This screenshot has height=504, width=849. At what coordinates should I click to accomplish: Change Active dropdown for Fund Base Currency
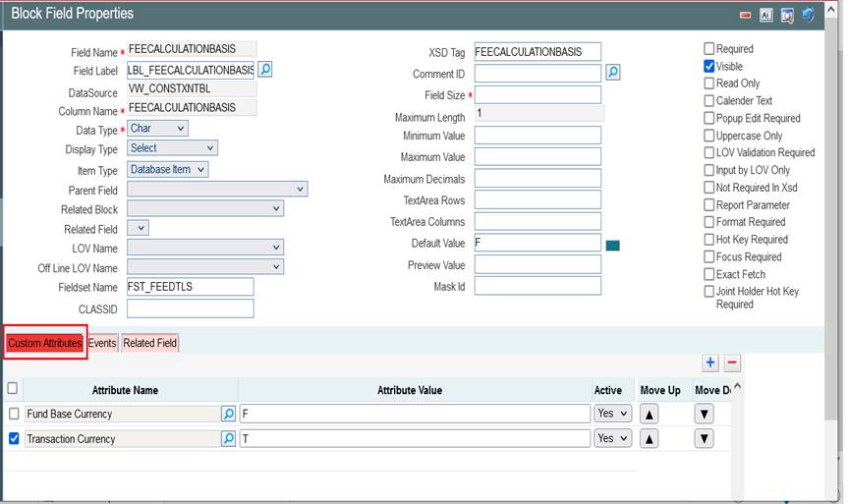(612, 414)
